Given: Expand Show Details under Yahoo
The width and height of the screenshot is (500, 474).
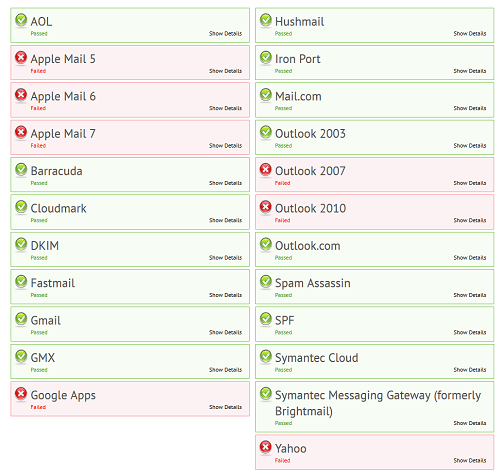Looking at the screenshot, I should 470,460.
